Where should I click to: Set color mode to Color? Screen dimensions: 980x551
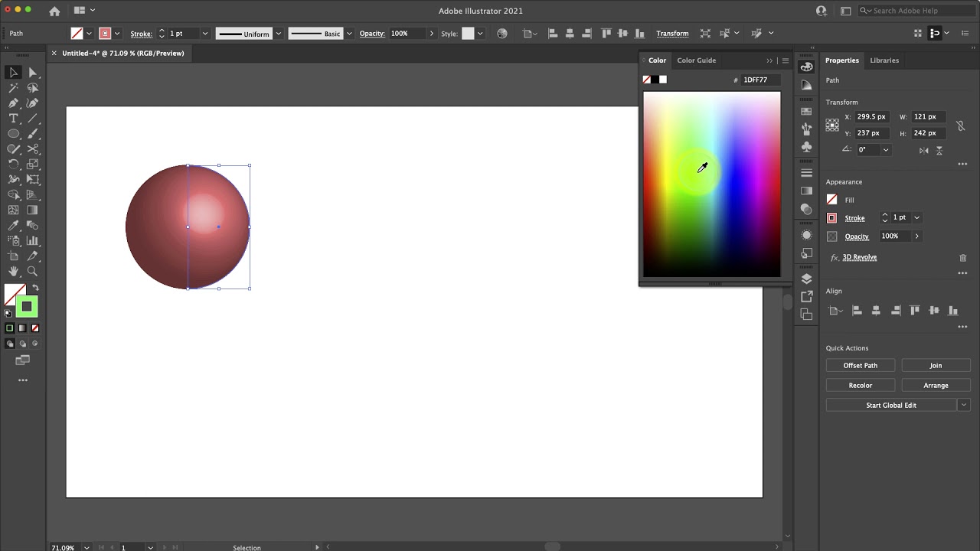tap(10, 328)
